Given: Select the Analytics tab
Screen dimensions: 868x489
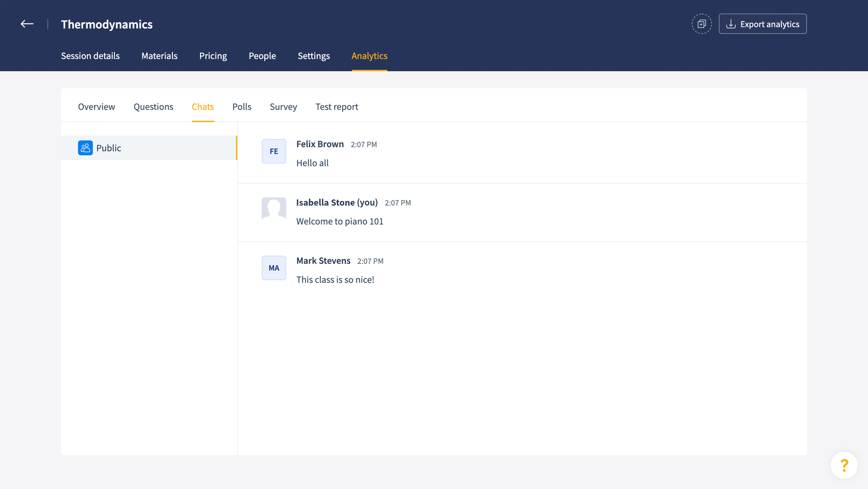Looking at the screenshot, I should (369, 56).
